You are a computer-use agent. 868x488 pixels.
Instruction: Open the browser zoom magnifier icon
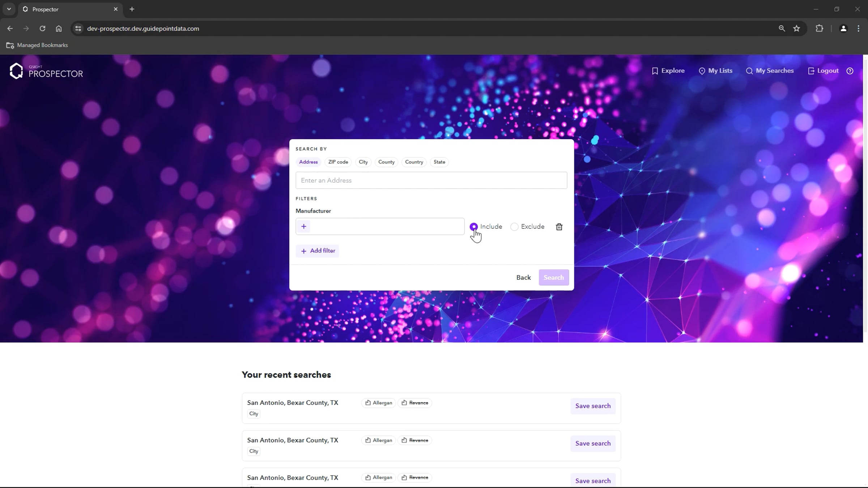[x=782, y=29]
